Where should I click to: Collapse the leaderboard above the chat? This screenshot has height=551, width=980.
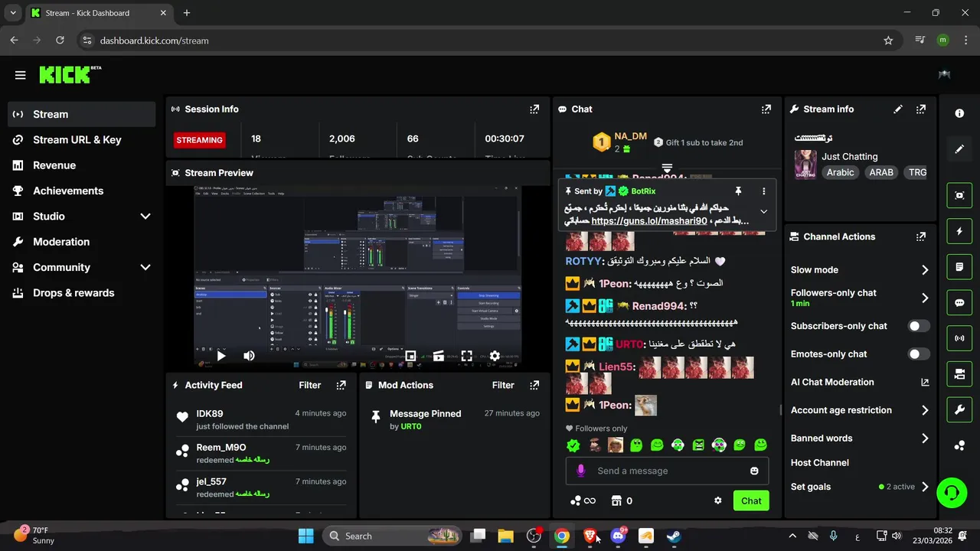click(667, 168)
